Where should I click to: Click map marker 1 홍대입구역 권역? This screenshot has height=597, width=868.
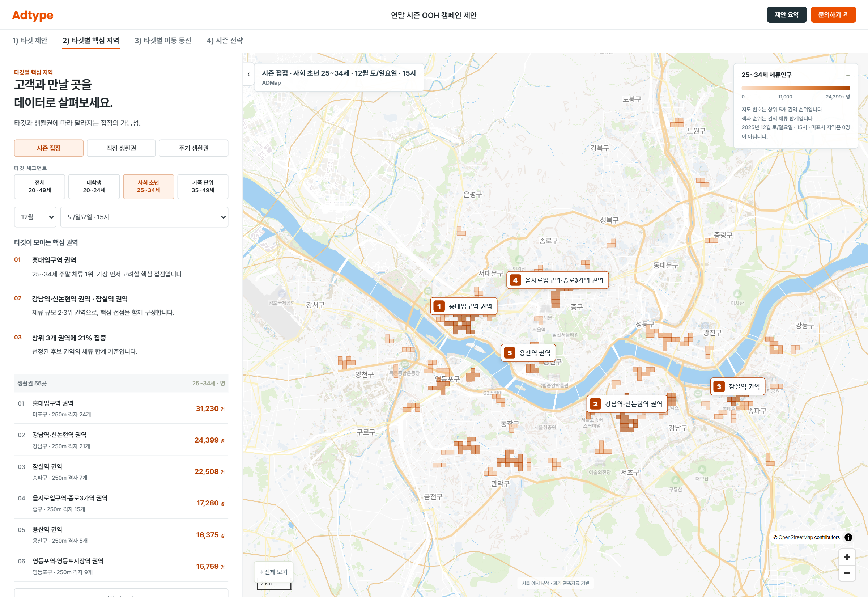pos(464,306)
